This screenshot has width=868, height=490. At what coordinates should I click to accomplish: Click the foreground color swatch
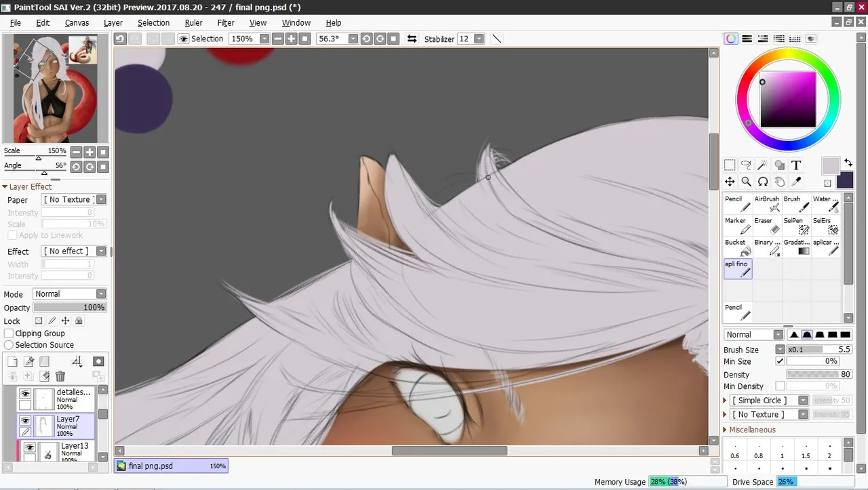click(x=831, y=165)
